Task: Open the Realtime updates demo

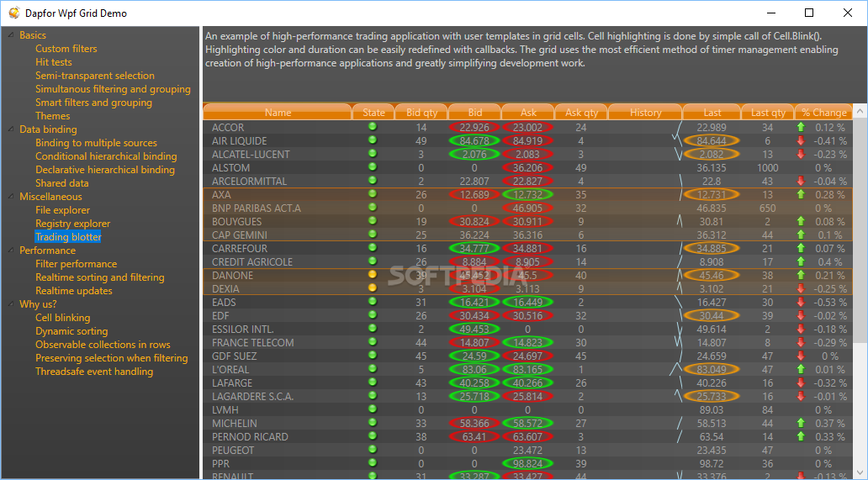Action: [x=74, y=291]
